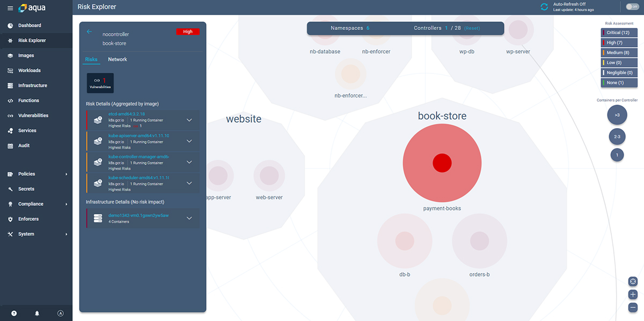Viewport: 644px width, 321px height.
Task: Toggle the Negligible (0) risk filter
Action: [x=619, y=72]
